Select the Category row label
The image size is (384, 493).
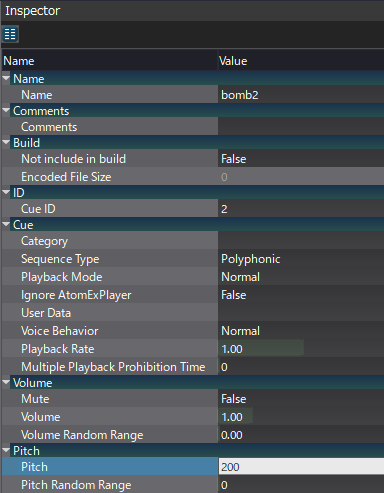point(44,241)
